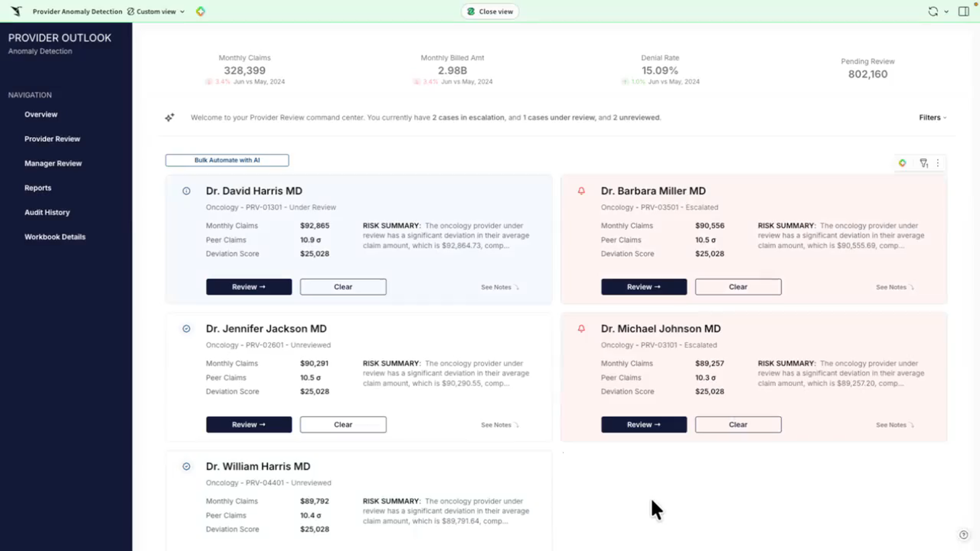Screen dimensions: 980x551
Task: Click the colorful icon next to Custom view
Action: (x=201, y=11)
